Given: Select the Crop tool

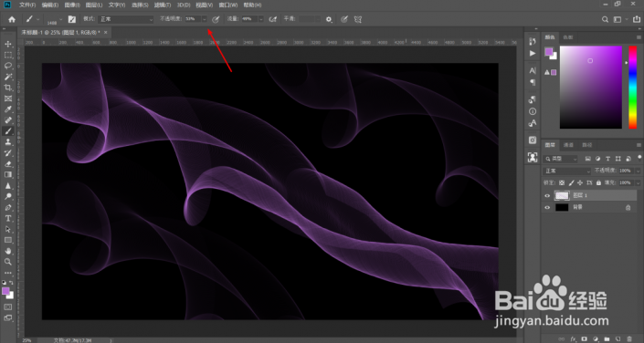Looking at the screenshot, I should [8, 88].
